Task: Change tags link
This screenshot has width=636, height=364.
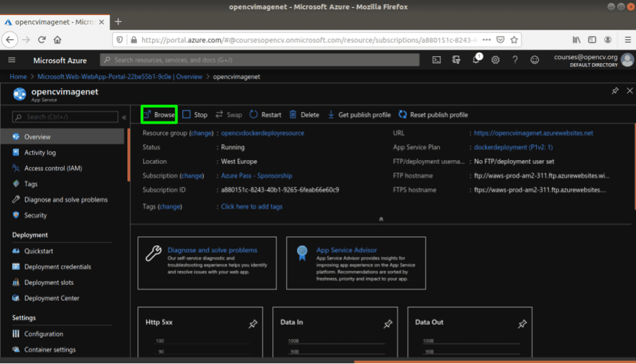Action: [x=170, y=206]
